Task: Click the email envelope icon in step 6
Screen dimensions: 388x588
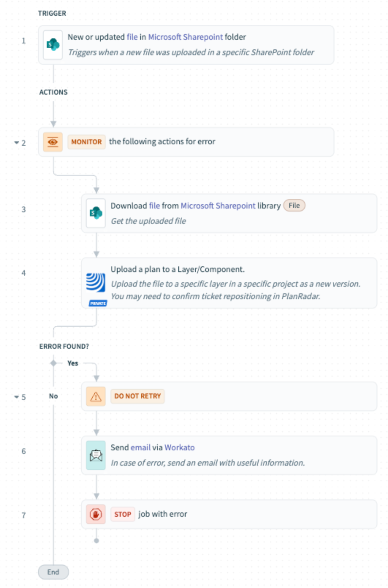Action: click(96, 455)
